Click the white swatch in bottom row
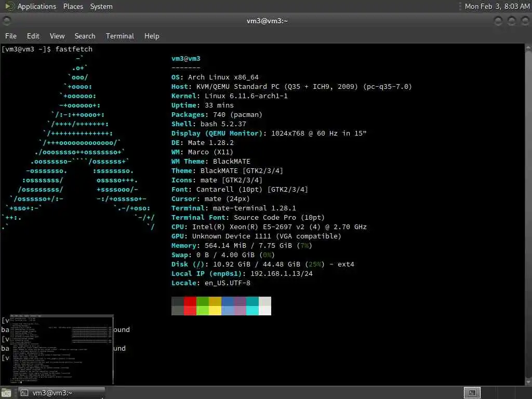Viewport: 532px width, 399px height. (x=265, y=311)
